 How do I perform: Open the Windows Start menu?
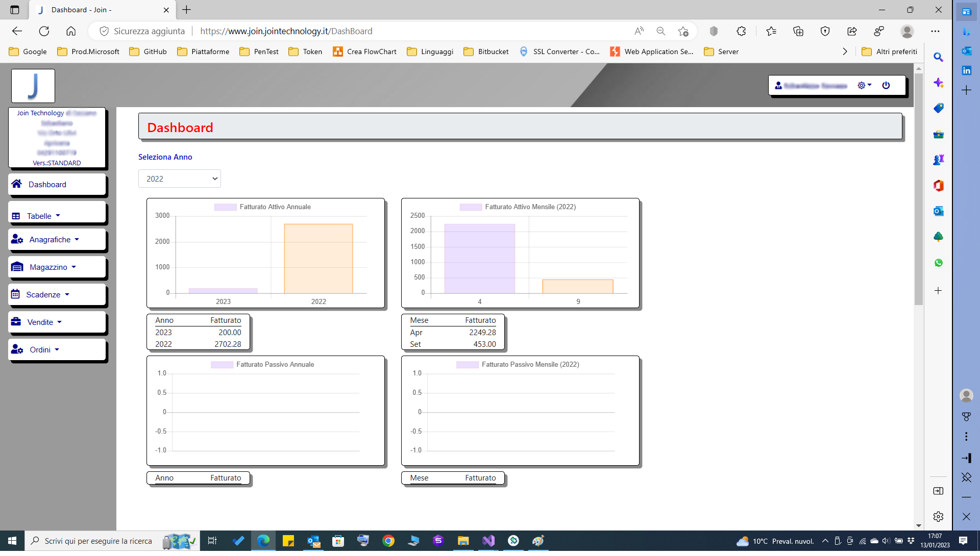pos(12,541)
